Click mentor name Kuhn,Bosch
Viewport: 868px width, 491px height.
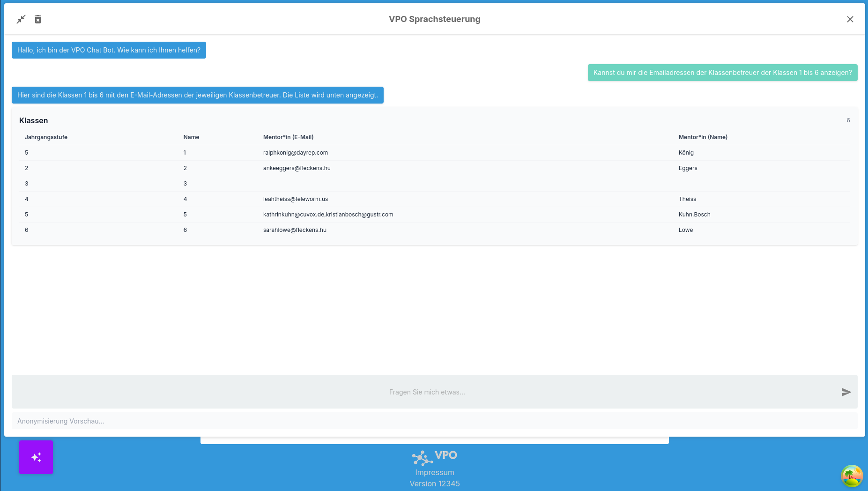point(694,215)
